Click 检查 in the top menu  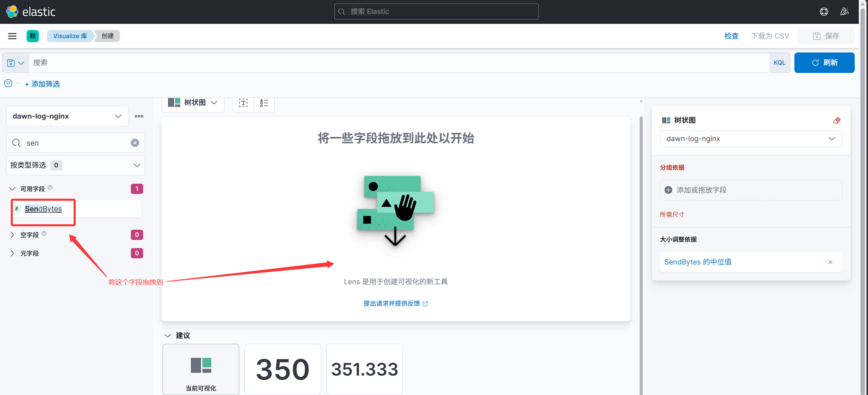coord(731,36)
